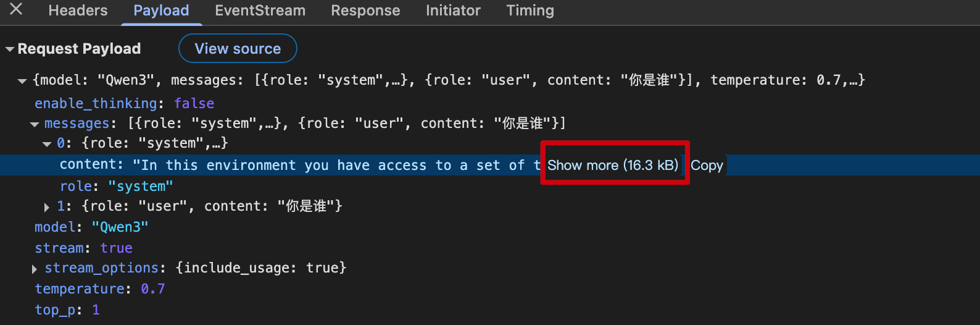This screenshot has height=325, width=980.
Task: Collapse the root payload object
Action: point(22,81)
